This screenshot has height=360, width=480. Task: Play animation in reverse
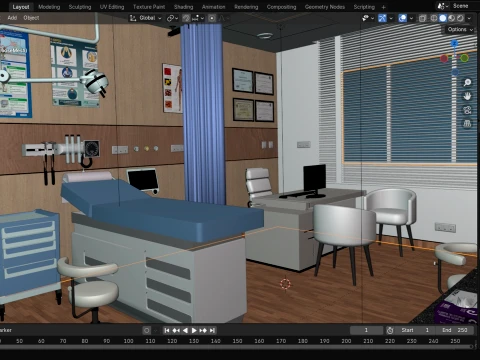coord(185,330)
